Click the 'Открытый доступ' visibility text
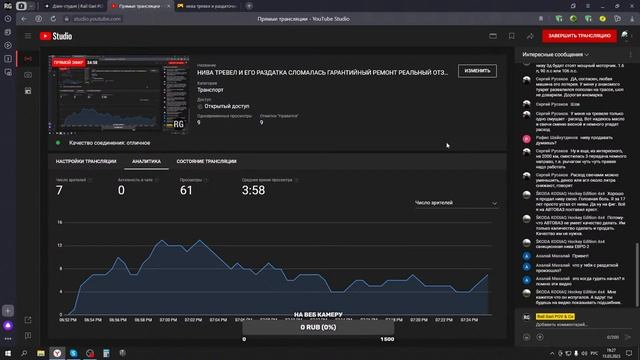The image size is (640, 360). [x=227, y=106]
